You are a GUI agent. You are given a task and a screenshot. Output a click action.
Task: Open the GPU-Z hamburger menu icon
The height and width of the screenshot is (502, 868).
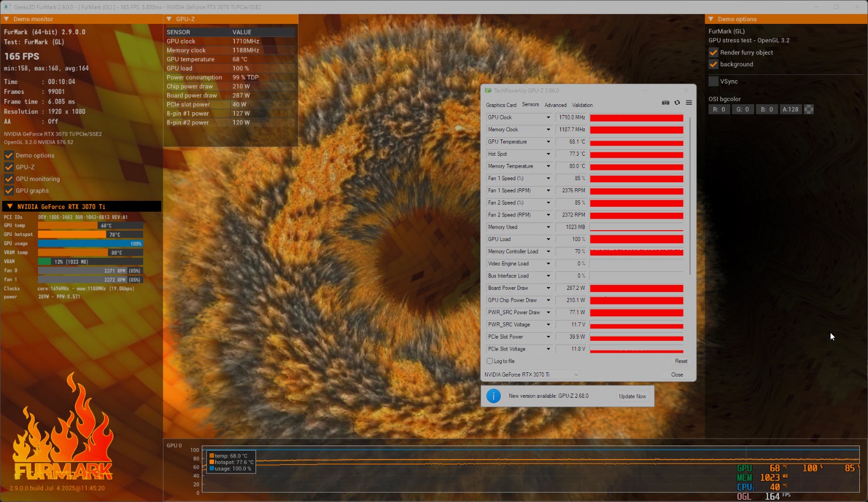pos(688,103)
